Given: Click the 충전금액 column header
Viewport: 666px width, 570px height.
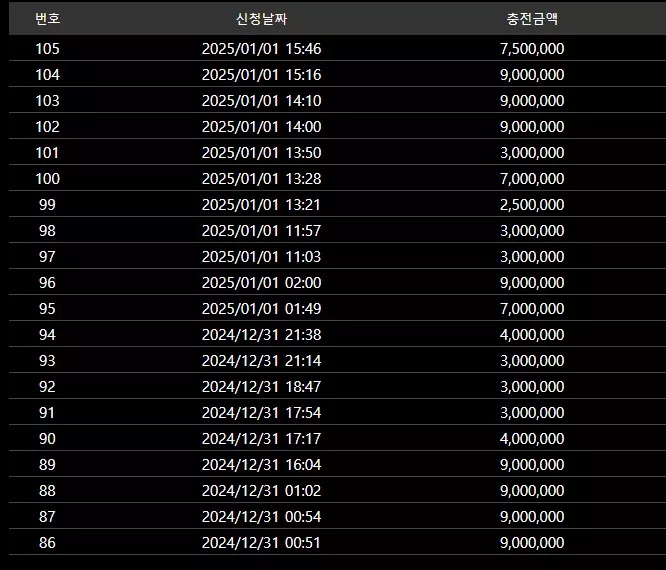Looking at the screenshot, I should coord(532,19).
